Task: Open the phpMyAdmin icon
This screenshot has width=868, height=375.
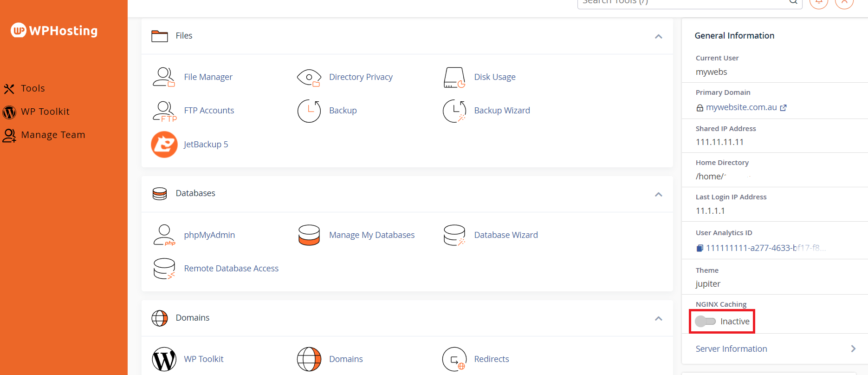Action: 164,235
